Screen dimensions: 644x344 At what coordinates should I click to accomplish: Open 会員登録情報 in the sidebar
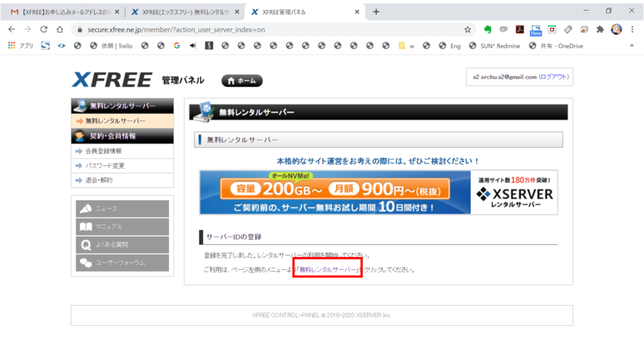pyautogui.click(x=104, y=151)
